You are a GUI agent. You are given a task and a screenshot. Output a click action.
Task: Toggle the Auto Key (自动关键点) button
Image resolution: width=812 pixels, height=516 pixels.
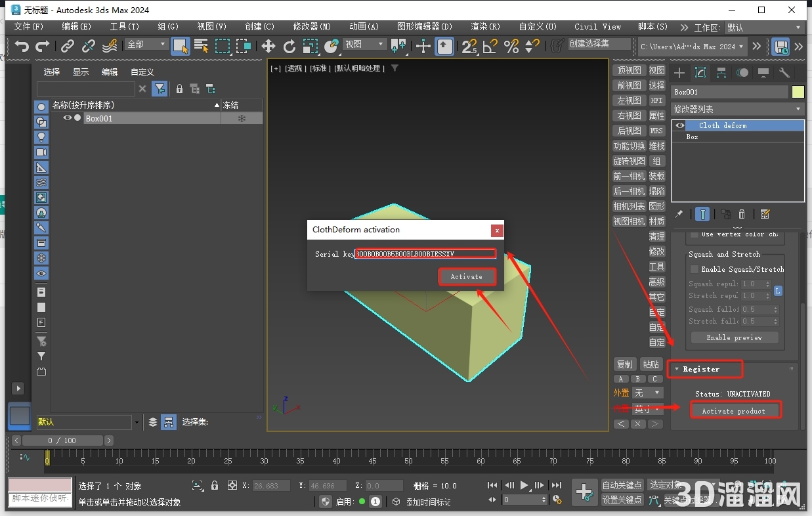pyautogui.click(x=622, y=485)
